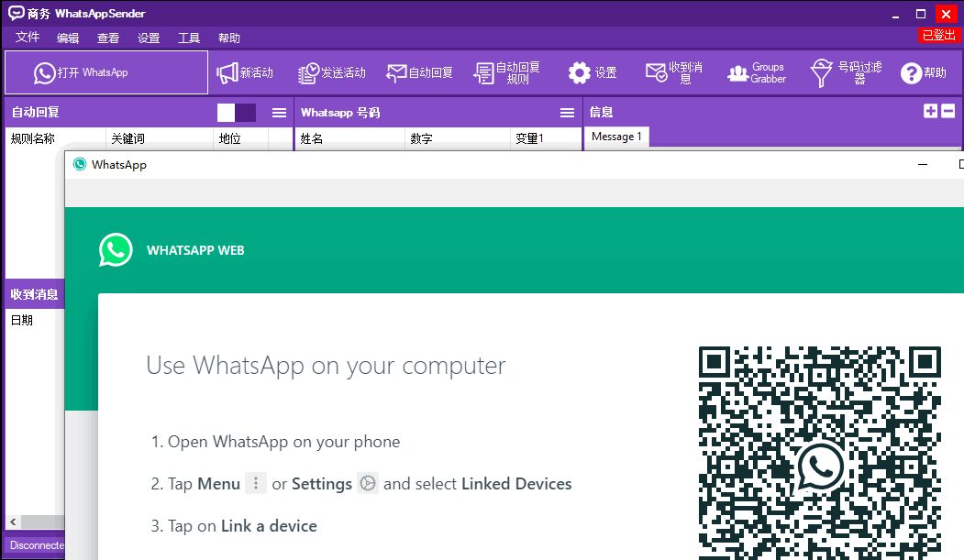Screen dimensions: 964x560
Task: Open the gear Settings (设置) toolbar item
Action: point(592,73)
